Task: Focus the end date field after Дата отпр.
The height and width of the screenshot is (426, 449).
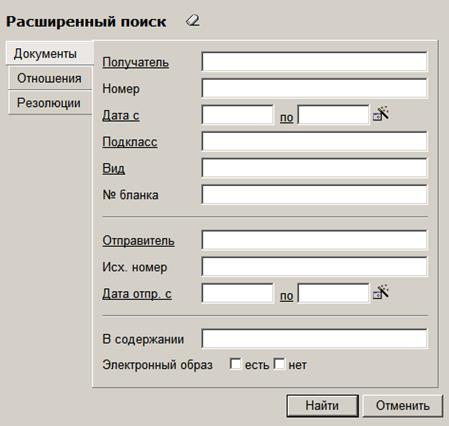Action: 334,293
